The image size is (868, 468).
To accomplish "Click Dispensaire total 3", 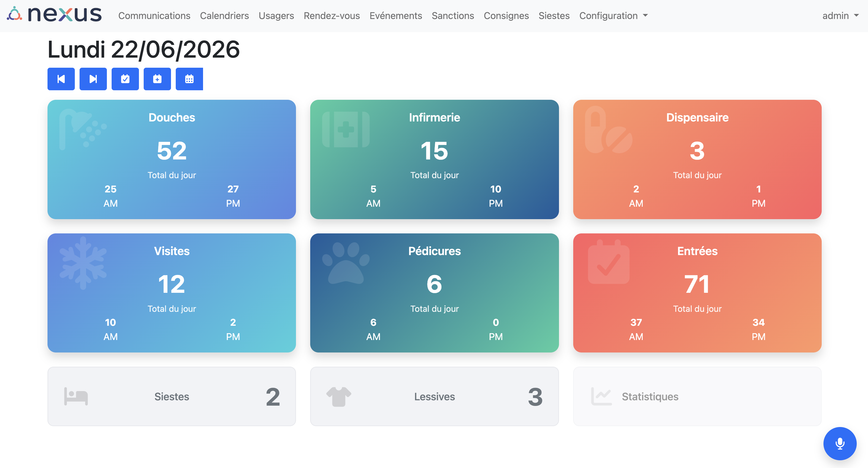I will click(697, 150).
